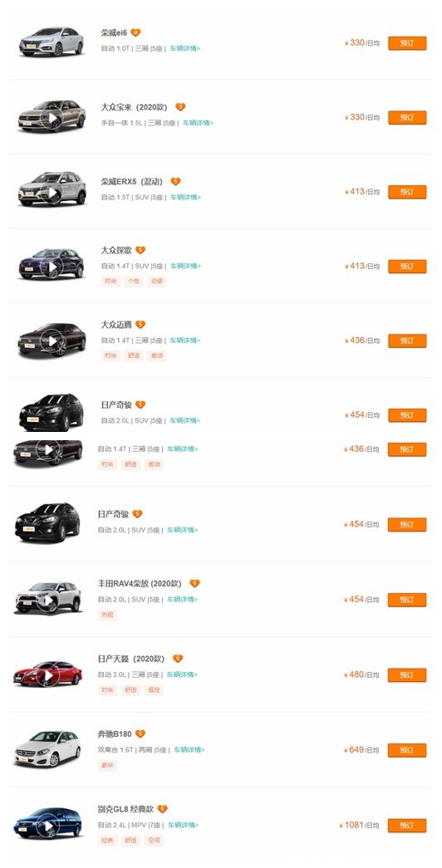The image size is (442, 868).
Task: Play the 大众宝来 car video
Action: coord(52,118)
